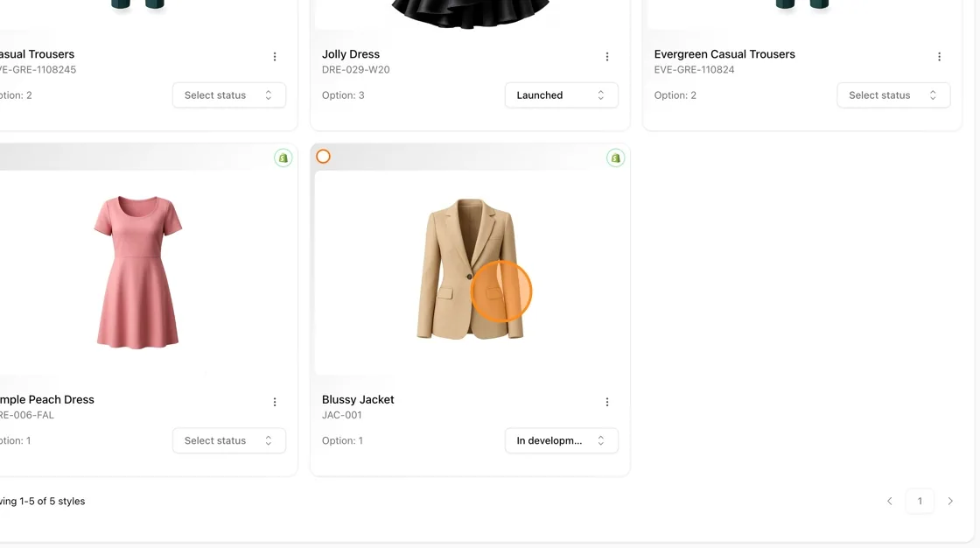The image size is (980, 548).
Task: Click the JAC-001 style code
Action: click(x=342, y=415)
